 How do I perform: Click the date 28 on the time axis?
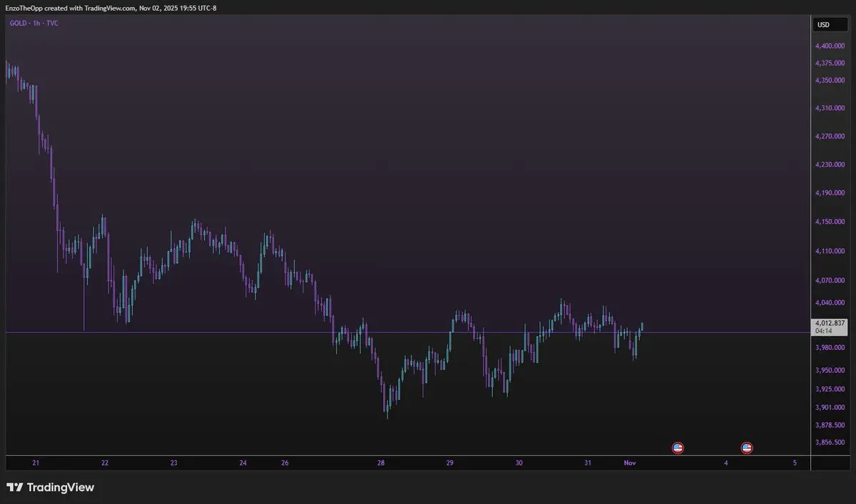(381, 463)
